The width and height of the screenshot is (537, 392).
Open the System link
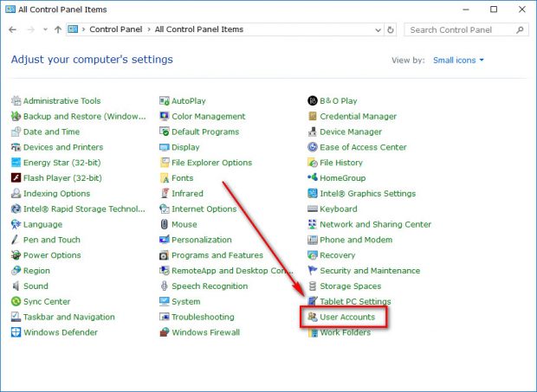pos(186,301)
